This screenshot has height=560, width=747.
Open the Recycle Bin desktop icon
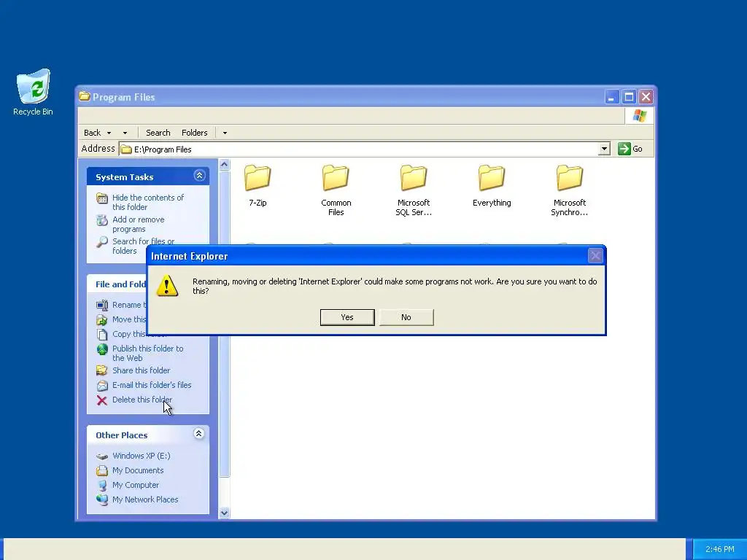(x=34, y=87)
